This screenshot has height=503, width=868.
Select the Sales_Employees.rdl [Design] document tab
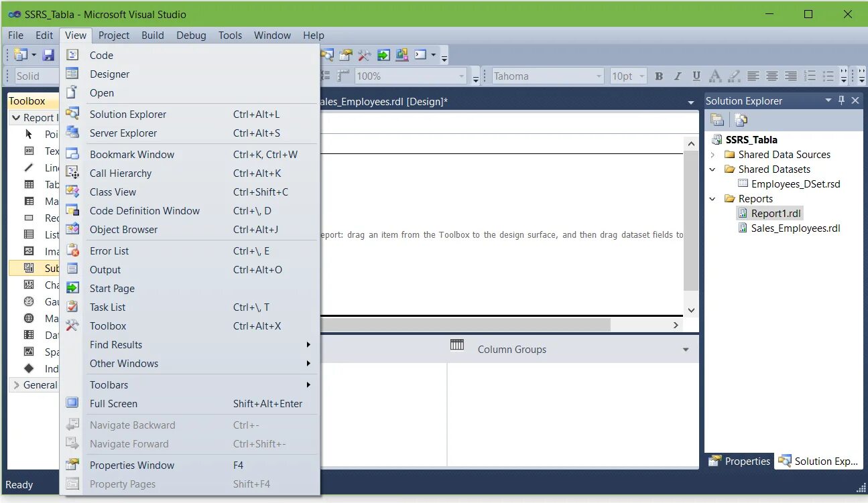pyautogui.click(x=383, y=102)
